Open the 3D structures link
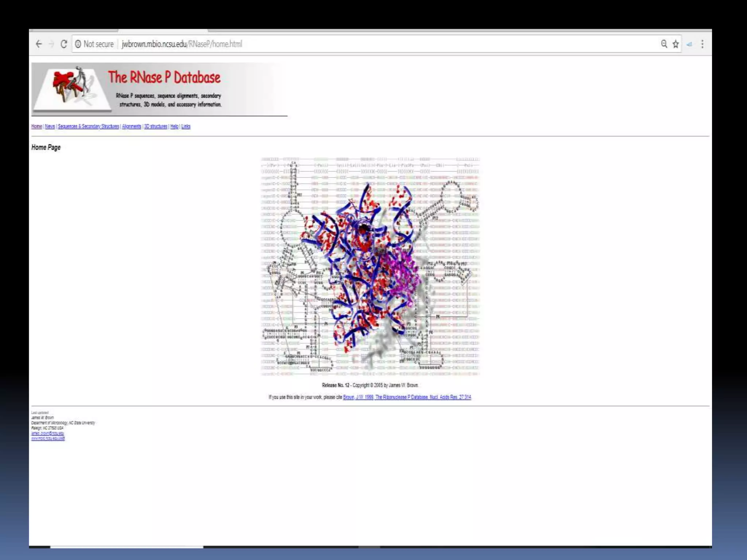 pos(156,127)
